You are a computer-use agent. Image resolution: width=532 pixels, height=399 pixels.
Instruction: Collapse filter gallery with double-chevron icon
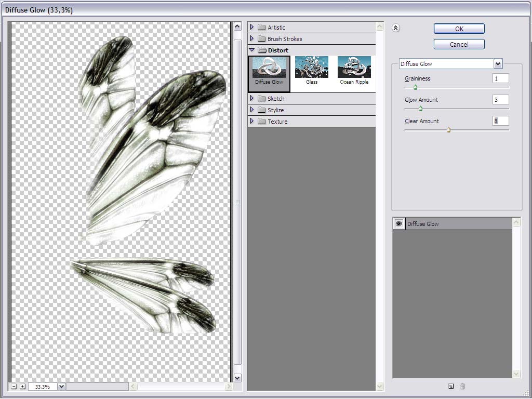click(395, 28)
